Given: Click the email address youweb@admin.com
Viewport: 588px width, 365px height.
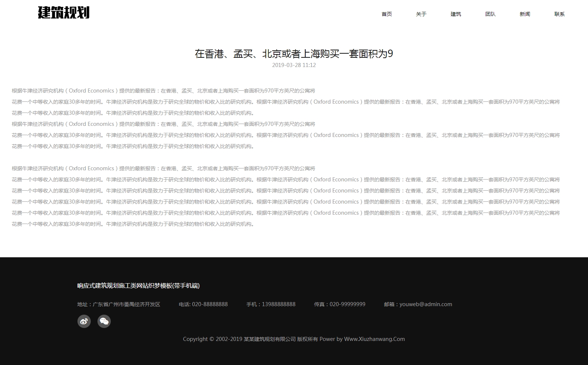Looking at the screenshot, I should 425,304.
